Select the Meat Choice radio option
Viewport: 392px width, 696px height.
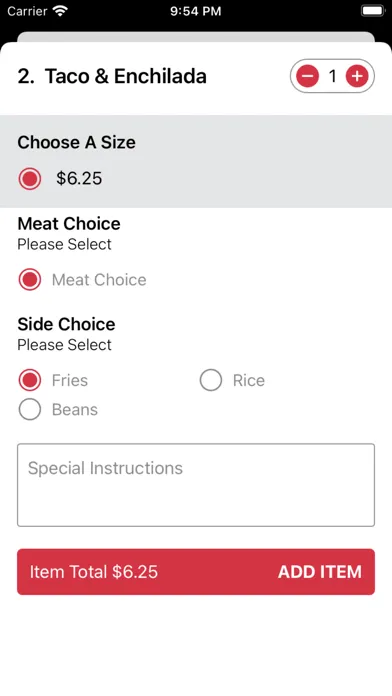[x=30, y=280]
